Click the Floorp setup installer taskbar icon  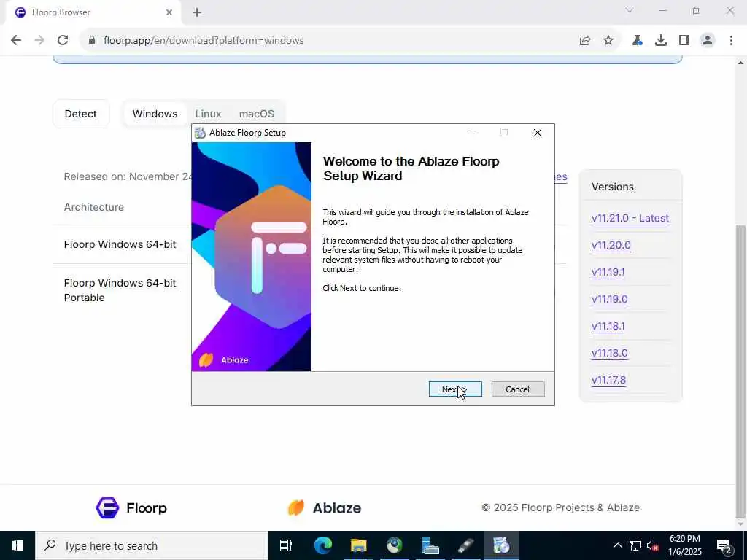[x=501, y=545]
